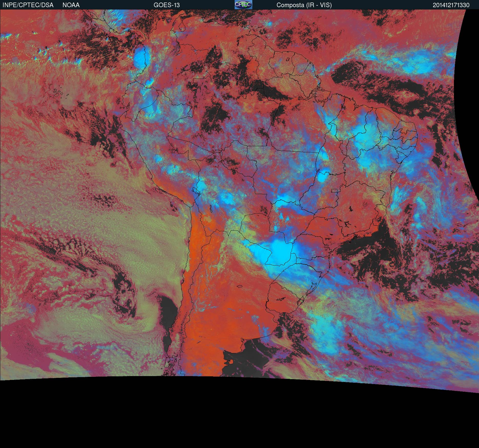Click the 201412171330 timestamp

[451, 5]
